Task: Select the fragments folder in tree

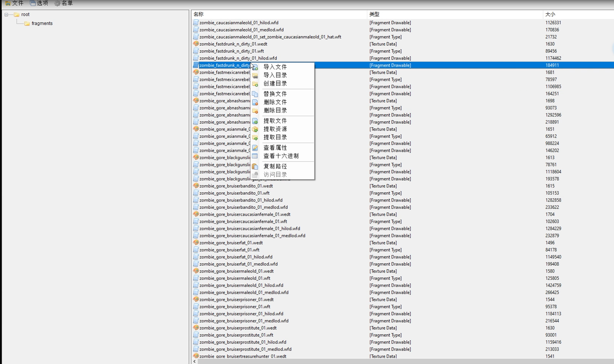Action: [x=42, y=23]
